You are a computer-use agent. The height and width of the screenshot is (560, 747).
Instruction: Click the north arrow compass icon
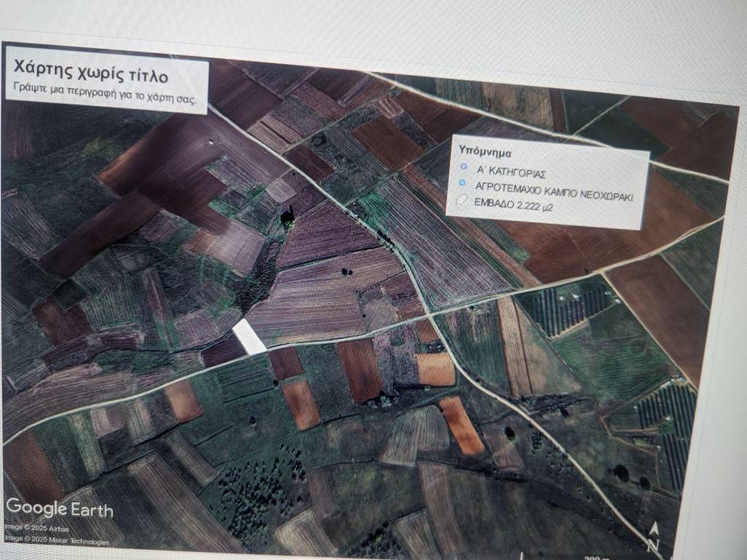coord(653,536)
